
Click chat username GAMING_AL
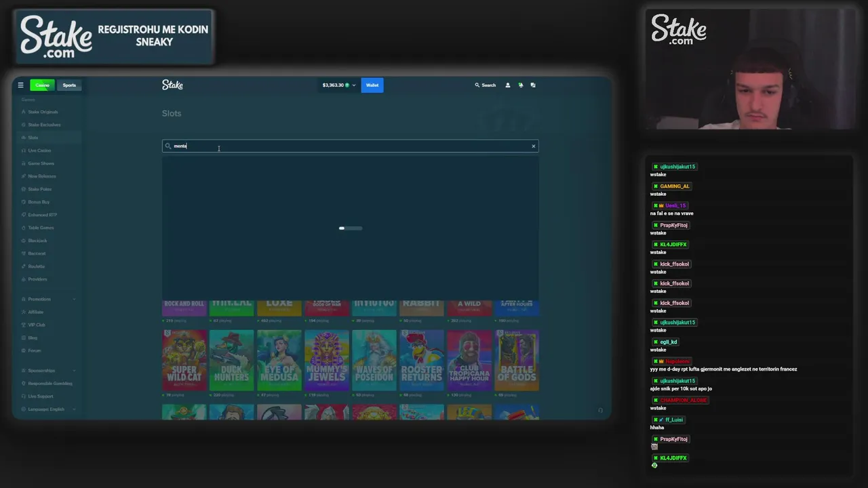click(675, 186)
